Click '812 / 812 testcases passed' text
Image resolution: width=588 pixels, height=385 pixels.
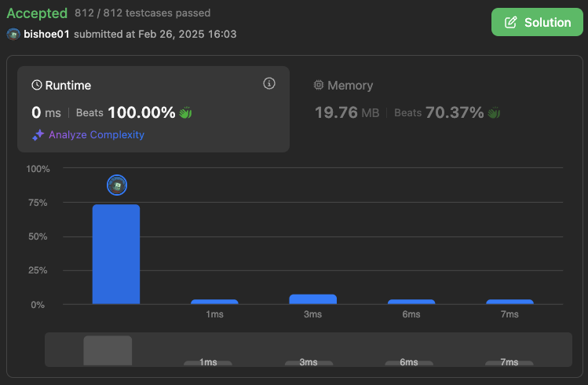pos(143,13)
